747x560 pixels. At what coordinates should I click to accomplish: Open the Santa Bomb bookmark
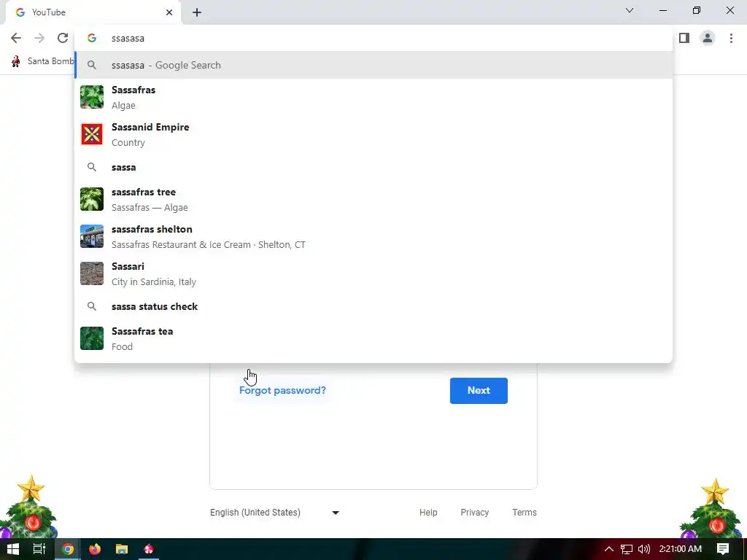tap(42, 61)
